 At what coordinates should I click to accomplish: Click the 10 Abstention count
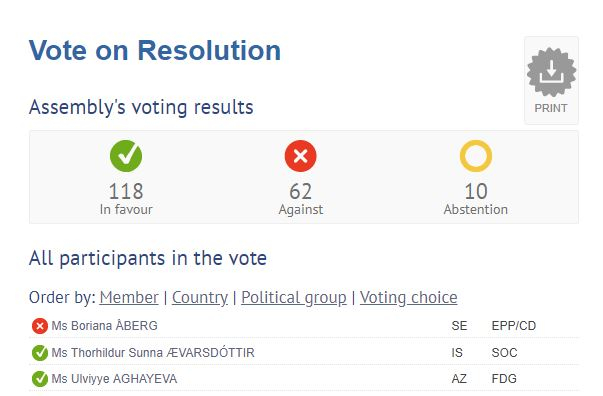[476, 191]
